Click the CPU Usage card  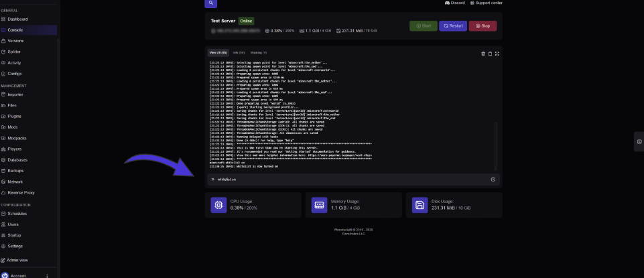click(x=253, y=205)
